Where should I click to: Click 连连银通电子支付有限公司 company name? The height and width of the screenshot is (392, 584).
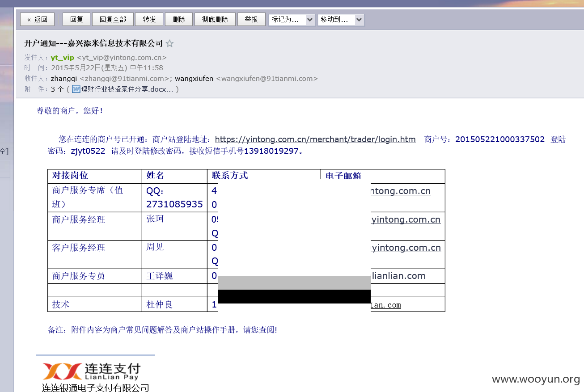pos(95,388)
